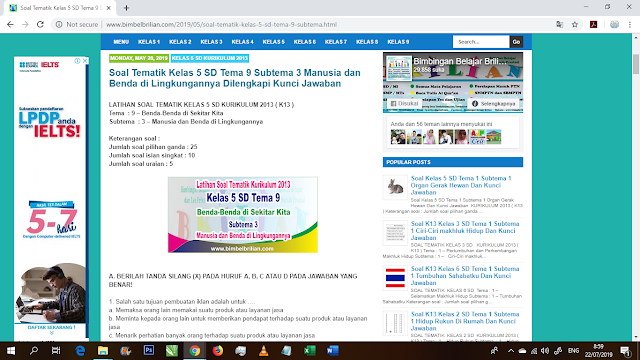Screen dimensions: 640x360
Task: Open Soal K13 Kelas 3 SD Tema 1 post
Action: pos(465,231)
